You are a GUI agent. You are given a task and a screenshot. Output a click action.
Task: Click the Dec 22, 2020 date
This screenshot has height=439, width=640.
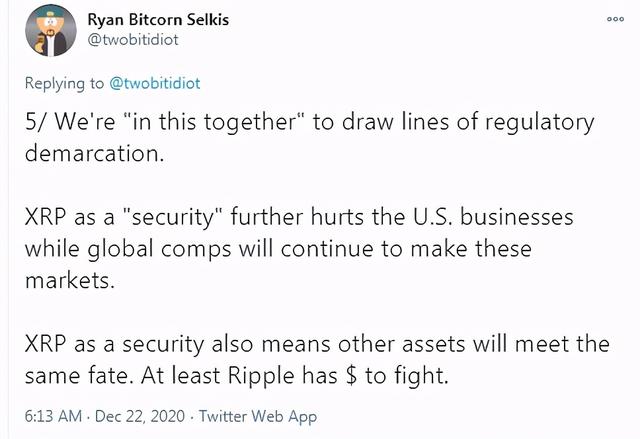pos(133,416)
